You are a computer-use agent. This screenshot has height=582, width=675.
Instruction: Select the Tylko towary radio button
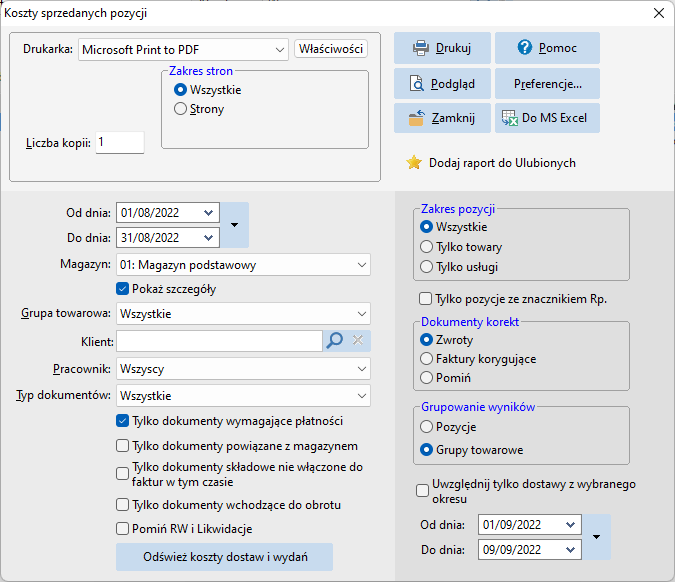coord(426,247)
